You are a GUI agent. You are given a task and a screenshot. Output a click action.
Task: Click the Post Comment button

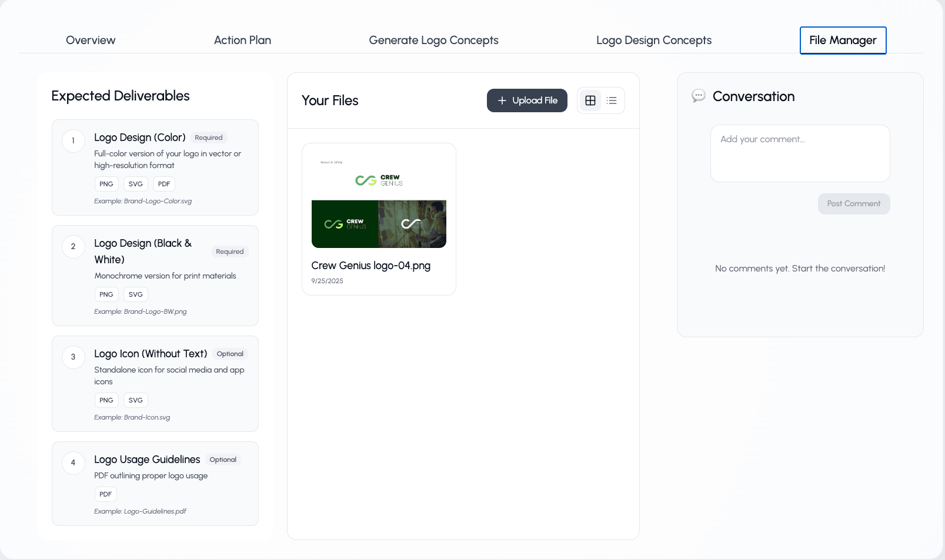854,204
